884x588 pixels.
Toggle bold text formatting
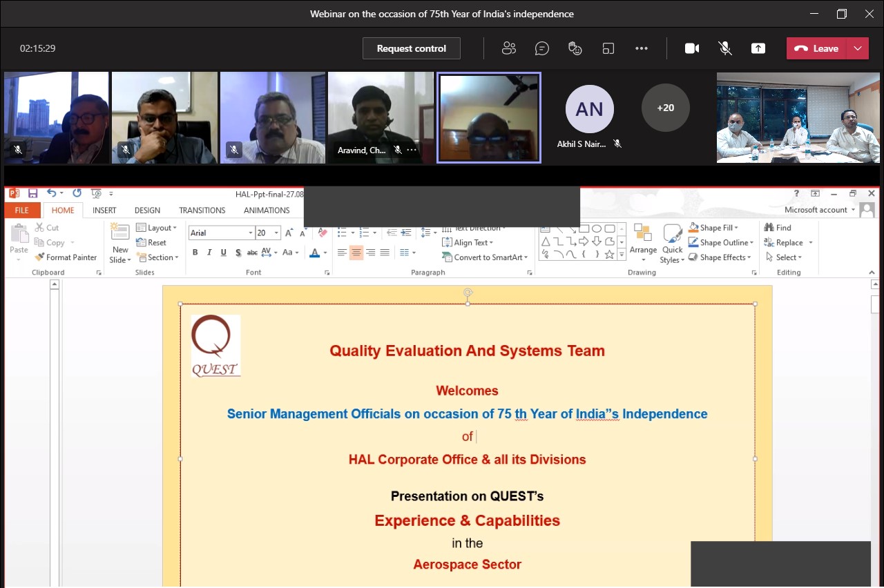[x=195, y=253]
